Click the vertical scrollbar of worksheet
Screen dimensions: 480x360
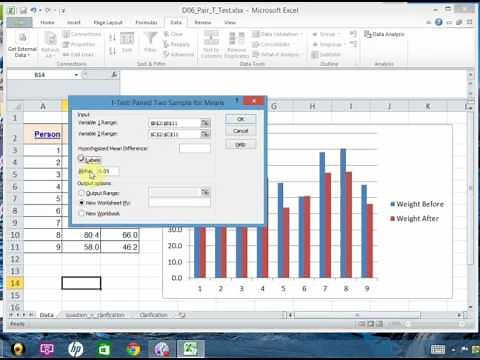click(471, 188)
